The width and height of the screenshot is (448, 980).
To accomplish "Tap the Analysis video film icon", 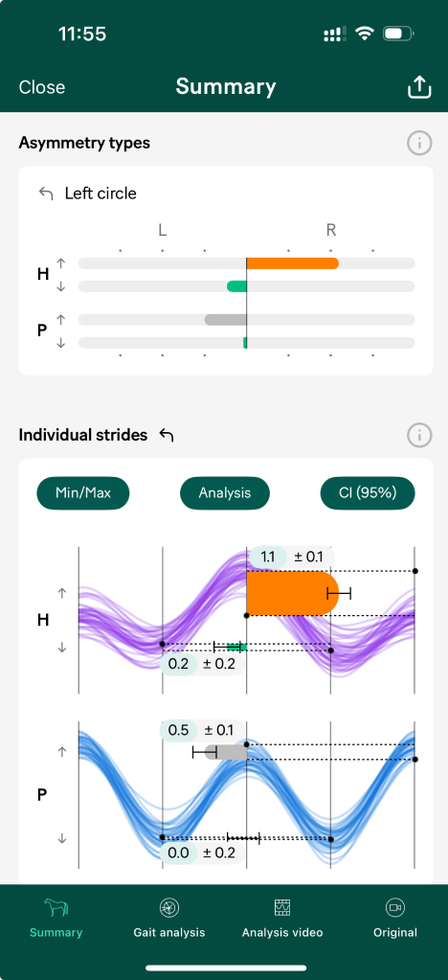I will click(282, 907).
